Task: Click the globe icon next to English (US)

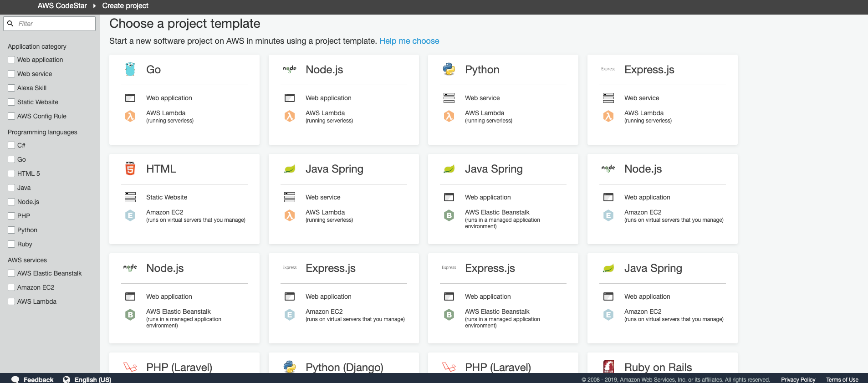Action: coord(66,379)
